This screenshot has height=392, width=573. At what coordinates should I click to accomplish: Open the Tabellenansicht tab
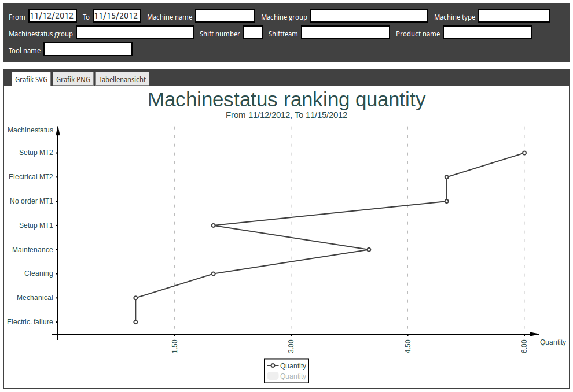point(122,79)
